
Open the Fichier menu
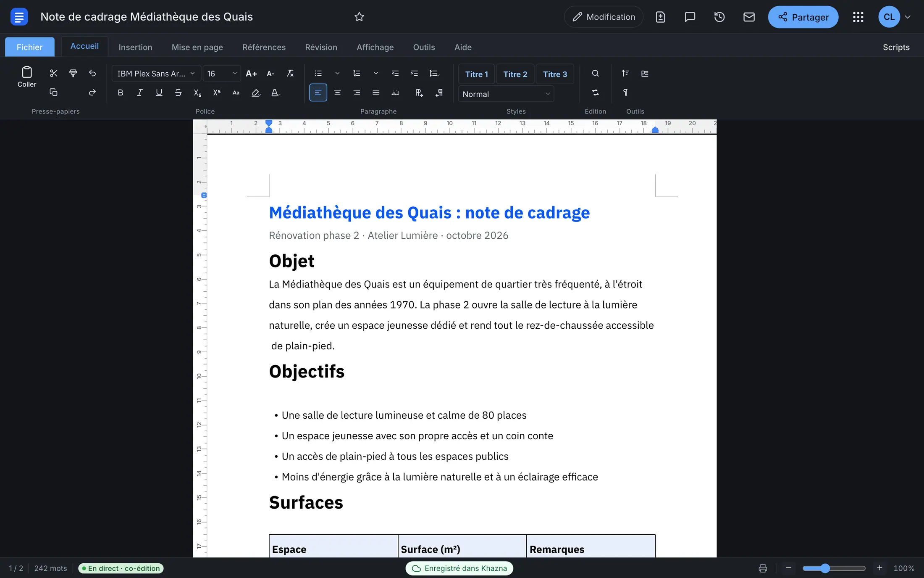point(30,47)
